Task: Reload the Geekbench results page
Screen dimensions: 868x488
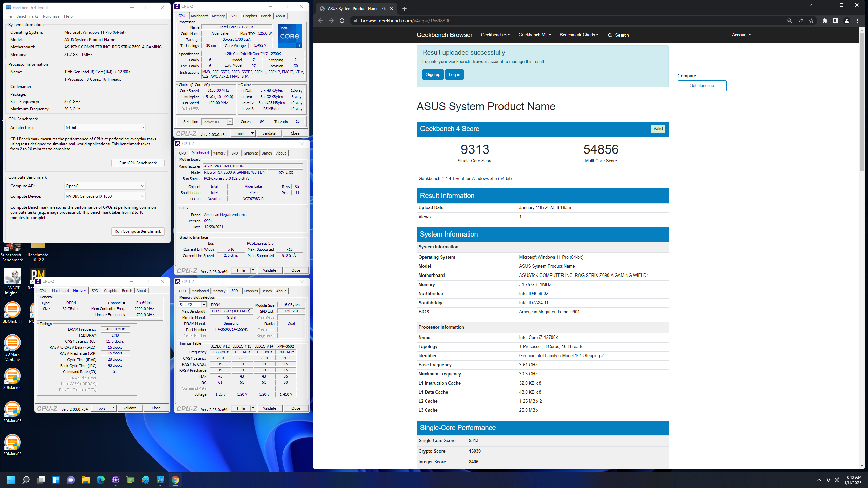Action: (342, 21)
